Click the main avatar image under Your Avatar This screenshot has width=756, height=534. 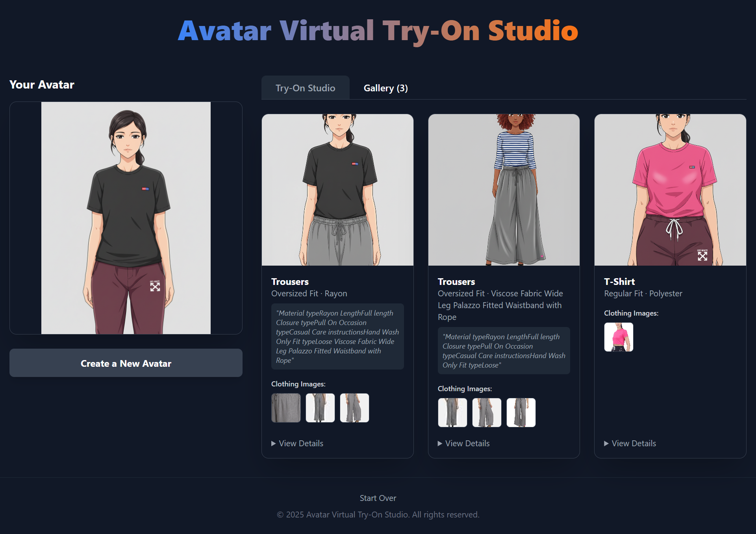(x=126, y=218)
